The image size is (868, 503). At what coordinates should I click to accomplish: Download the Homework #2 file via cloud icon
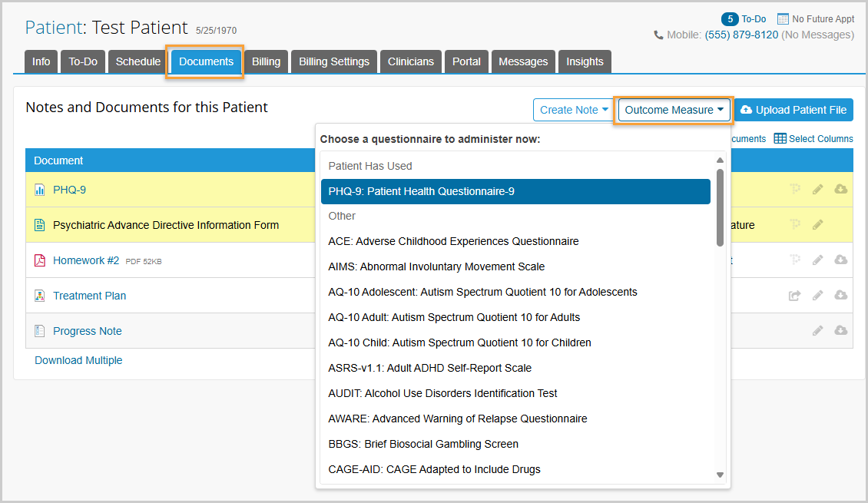click(840, 260)
